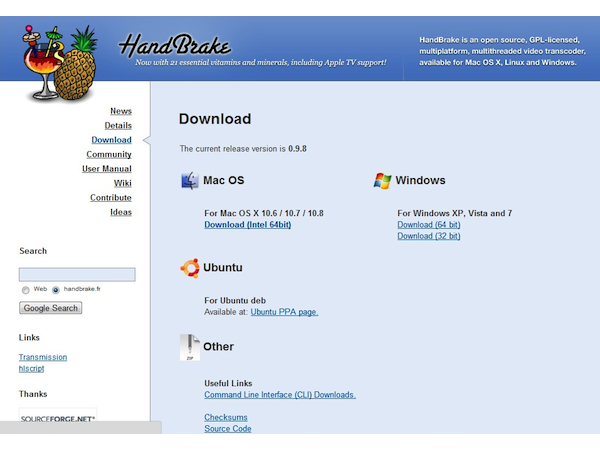Click the Mac OS section heading

click(x=223, y=180)
